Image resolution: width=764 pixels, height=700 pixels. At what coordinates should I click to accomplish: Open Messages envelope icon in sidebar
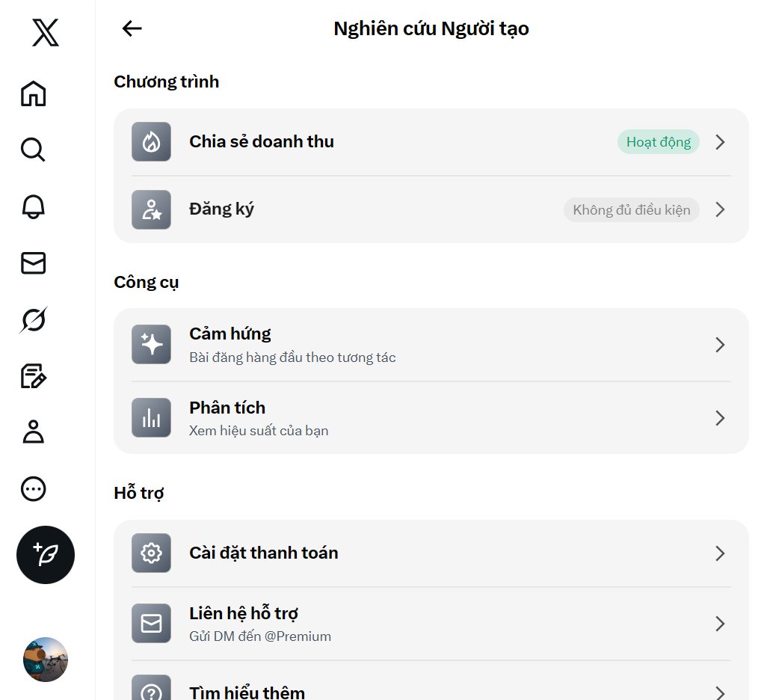coord(33,262)
